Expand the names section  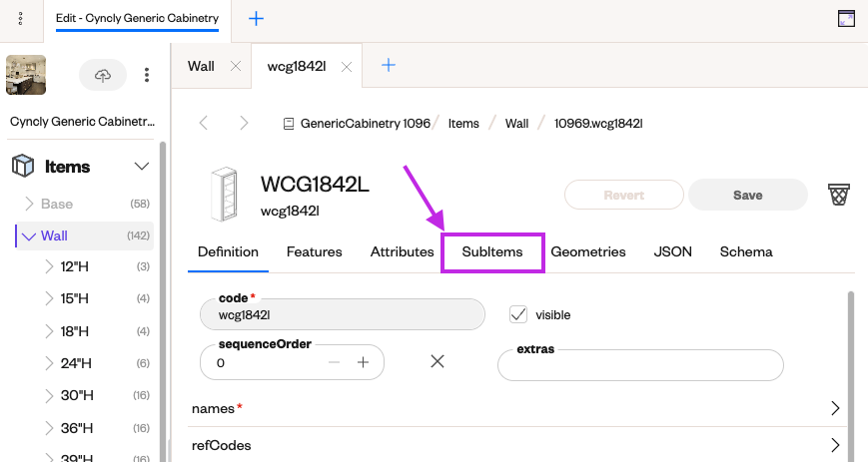pyautogui.click(x=835, y=408)
